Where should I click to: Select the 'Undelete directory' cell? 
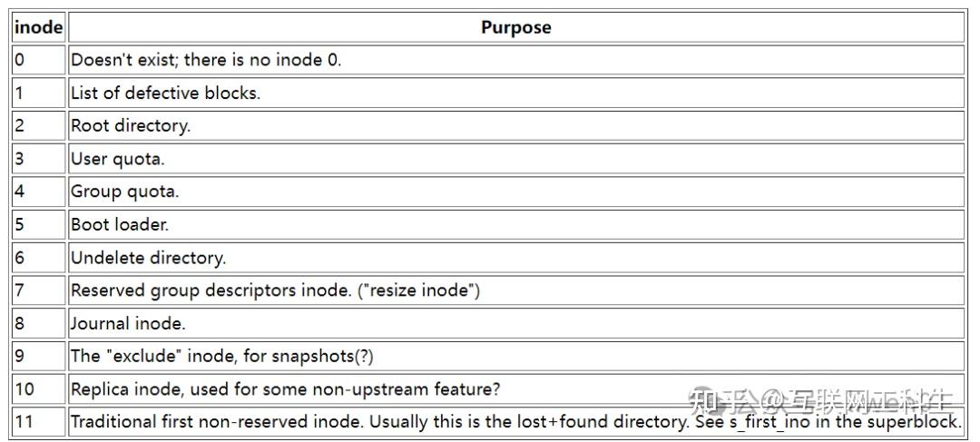(x=515, y=258)
